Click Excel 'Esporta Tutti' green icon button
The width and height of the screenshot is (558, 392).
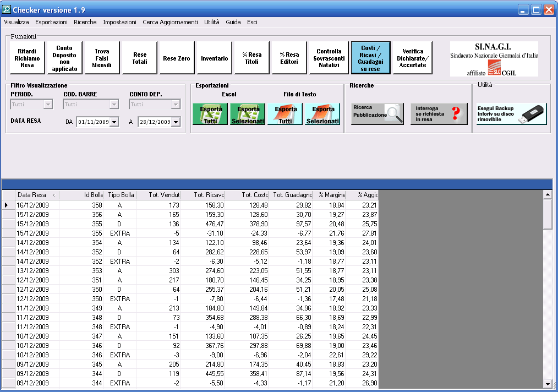pos(210,113)
